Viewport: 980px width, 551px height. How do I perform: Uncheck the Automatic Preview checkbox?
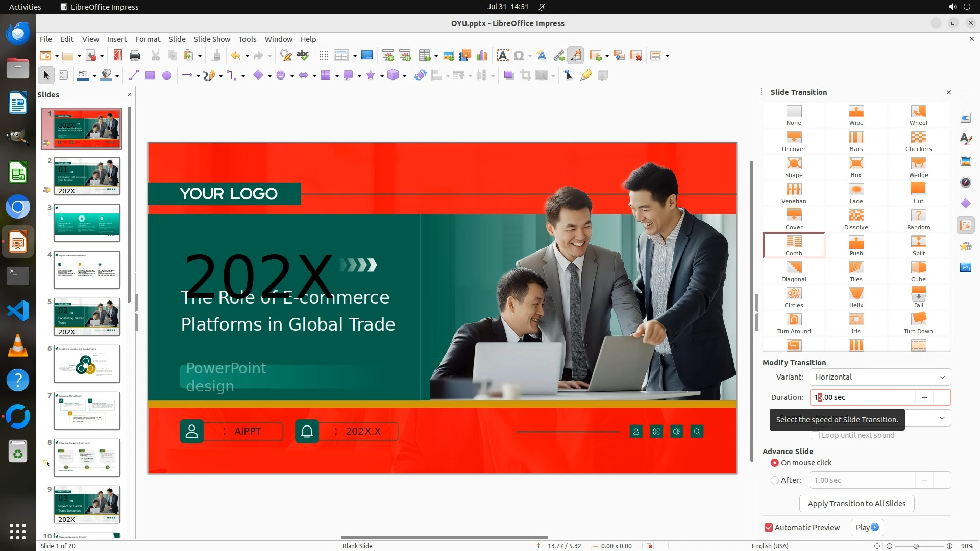point(769,528)
